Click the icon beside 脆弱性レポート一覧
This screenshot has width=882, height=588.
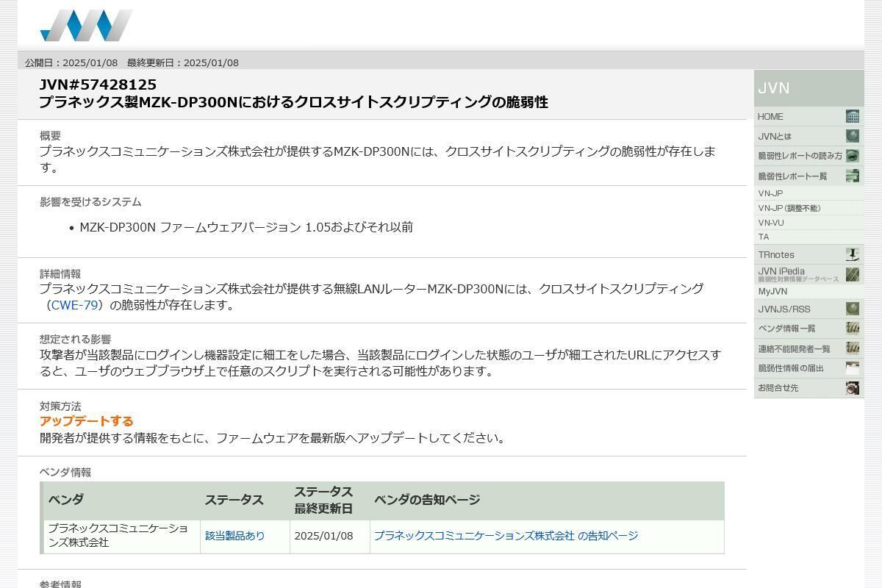point(853,176)
